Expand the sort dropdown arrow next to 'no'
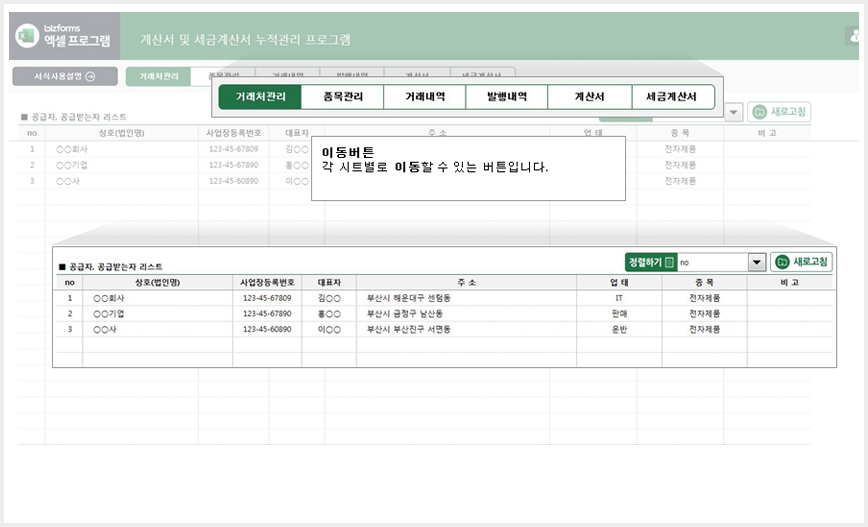 [757, 262]
